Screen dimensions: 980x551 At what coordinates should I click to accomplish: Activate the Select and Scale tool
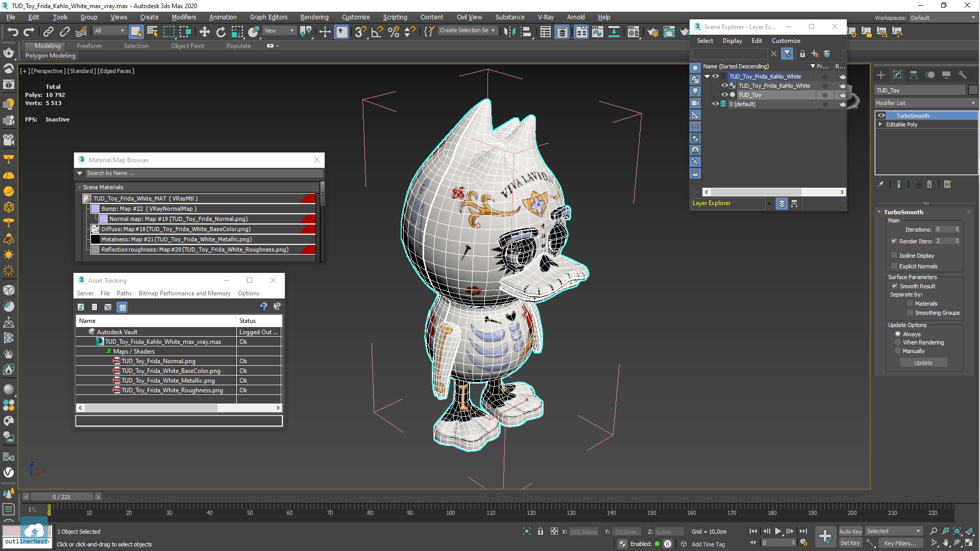(237, 32)
